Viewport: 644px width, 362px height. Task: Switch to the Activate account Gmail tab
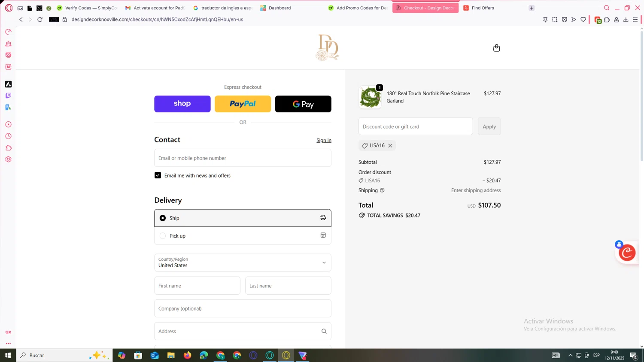[x=155, y=8]
